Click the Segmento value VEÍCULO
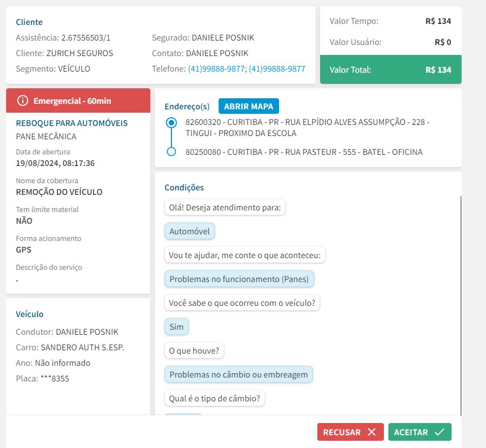 click(x=74, y=69)
